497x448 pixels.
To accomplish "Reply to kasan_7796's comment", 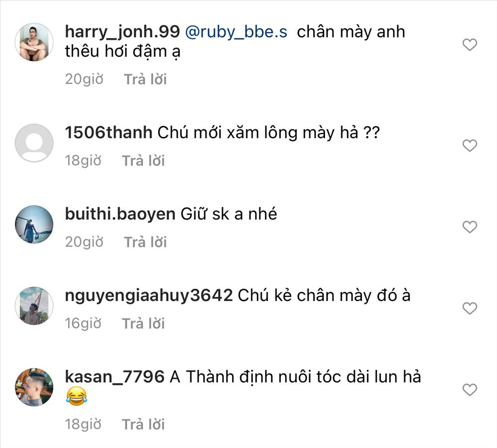I will [143, 424].
